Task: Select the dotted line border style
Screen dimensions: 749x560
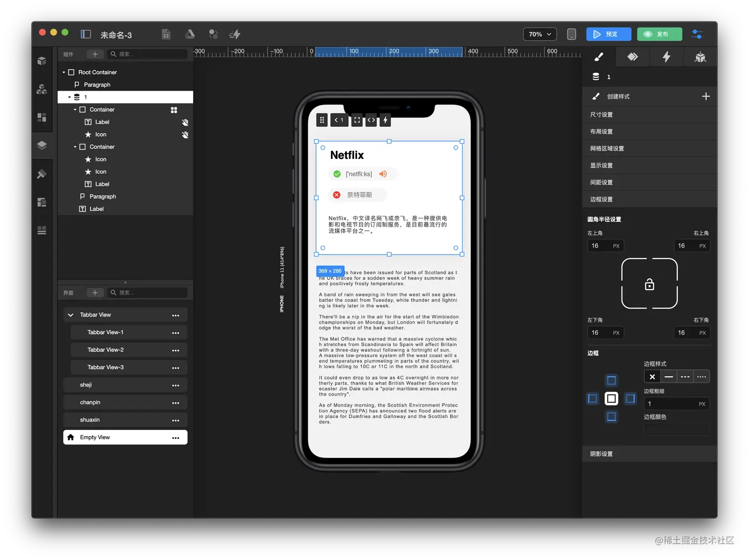Action: [x=701, y=377]
